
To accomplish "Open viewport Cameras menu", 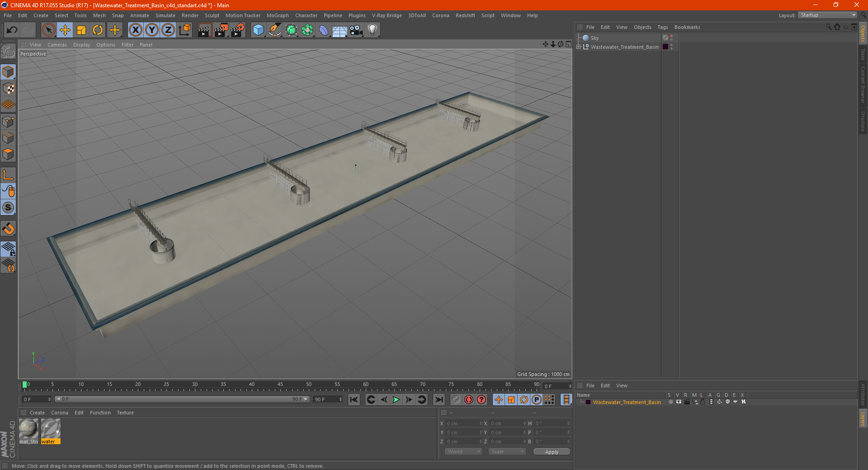I will 57,45.
